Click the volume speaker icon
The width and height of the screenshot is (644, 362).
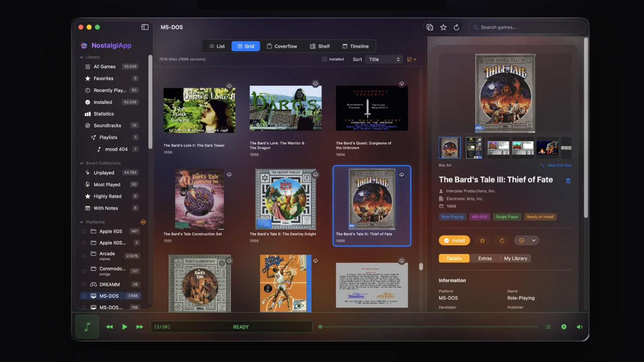point(580,327)
